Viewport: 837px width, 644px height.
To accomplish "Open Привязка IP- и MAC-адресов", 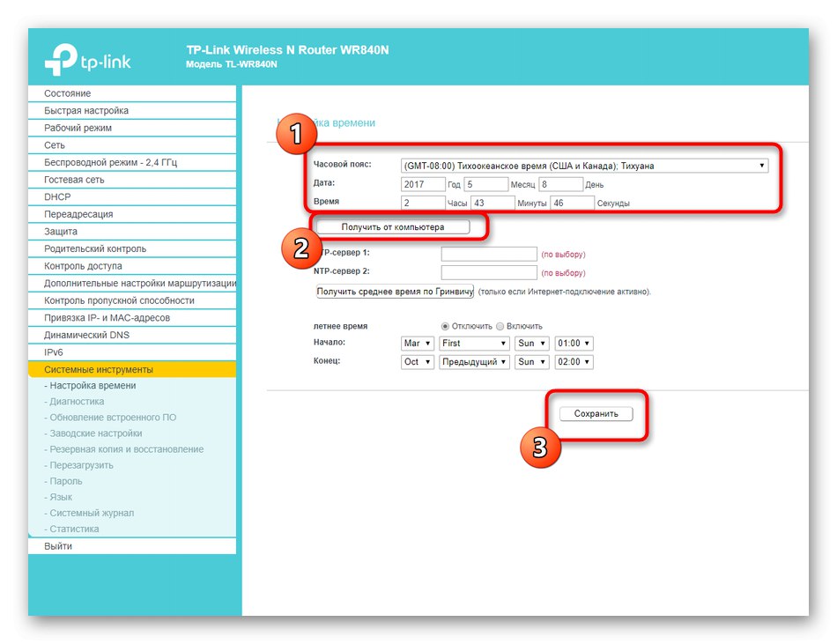I will (x=132, y=317).
